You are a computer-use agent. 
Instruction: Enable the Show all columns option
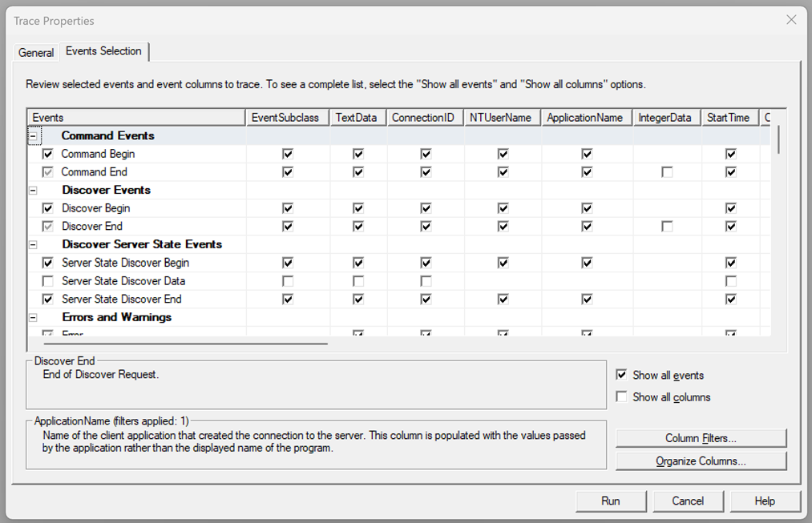(621, 396)
